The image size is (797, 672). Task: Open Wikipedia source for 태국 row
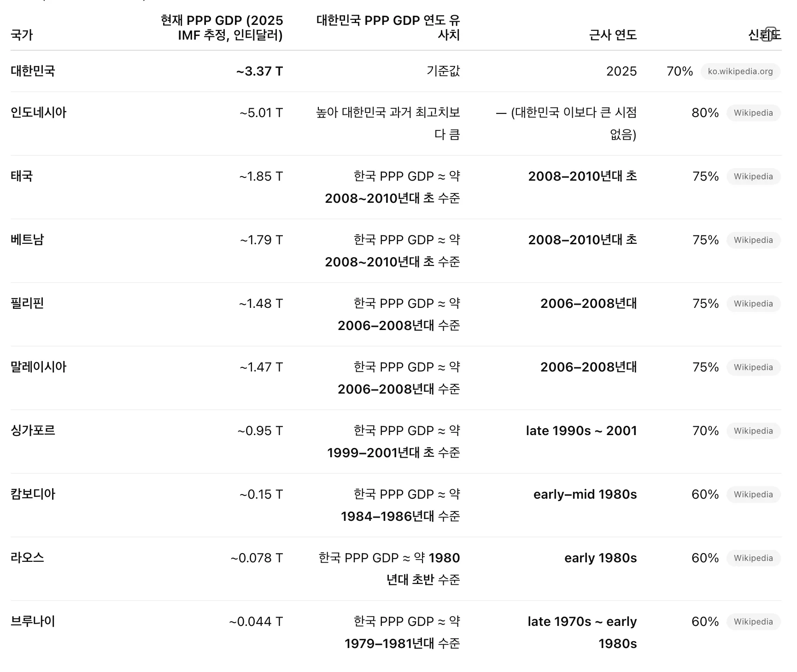753,177
